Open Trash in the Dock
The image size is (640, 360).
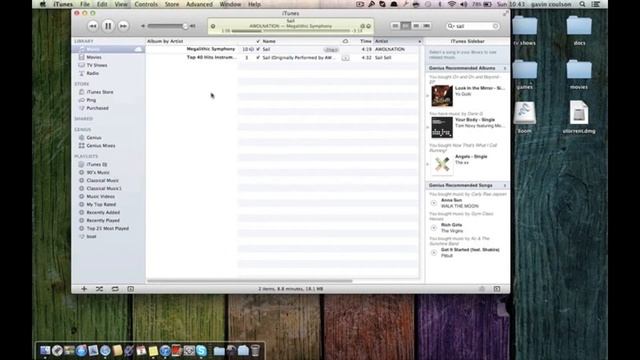tap(255, 350)
